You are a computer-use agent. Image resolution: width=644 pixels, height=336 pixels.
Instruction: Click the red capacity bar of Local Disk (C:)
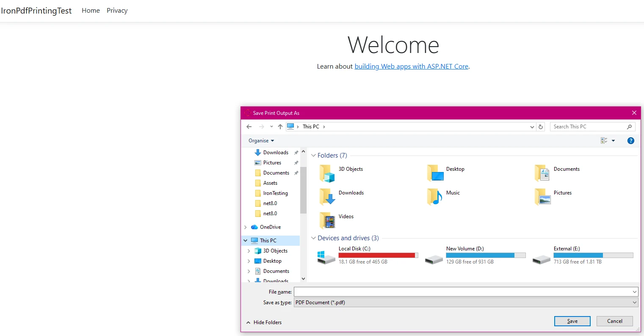coord(377,255)
